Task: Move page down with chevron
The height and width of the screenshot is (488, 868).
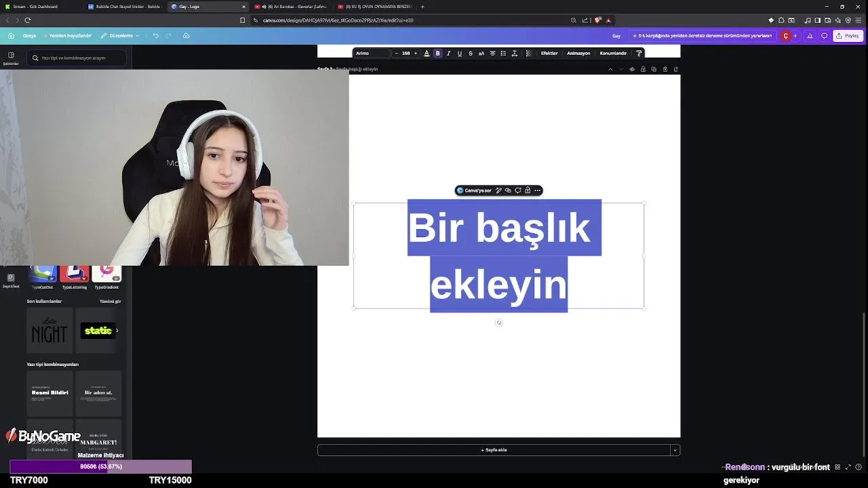Action: (x=621, y=69)
